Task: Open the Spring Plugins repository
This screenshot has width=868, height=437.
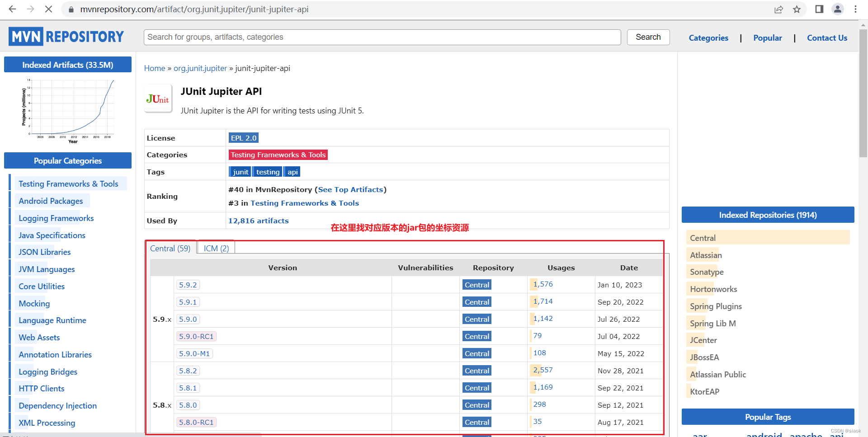Action: 716,306
